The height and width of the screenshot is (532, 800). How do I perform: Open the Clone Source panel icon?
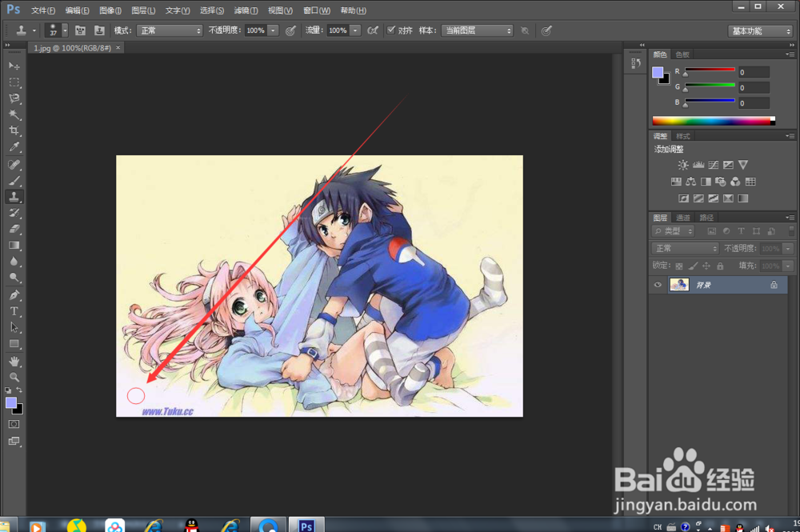99,30
